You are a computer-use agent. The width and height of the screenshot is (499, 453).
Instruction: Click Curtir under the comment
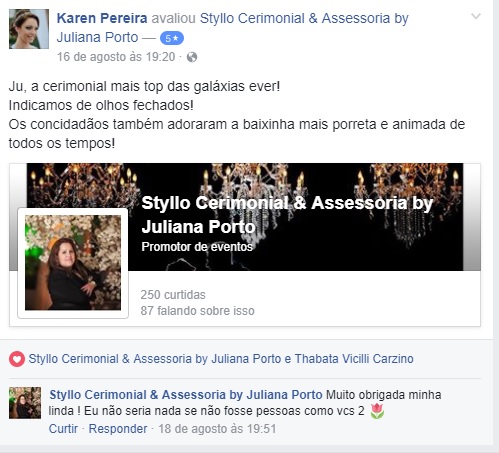click(x=63, y=429)
